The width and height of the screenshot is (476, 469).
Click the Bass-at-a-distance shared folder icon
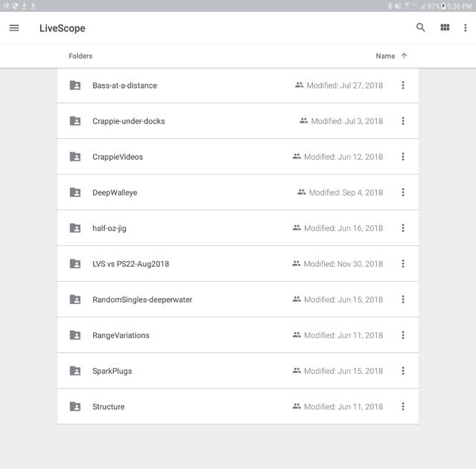pyautogui.click(x=75, y=85)
